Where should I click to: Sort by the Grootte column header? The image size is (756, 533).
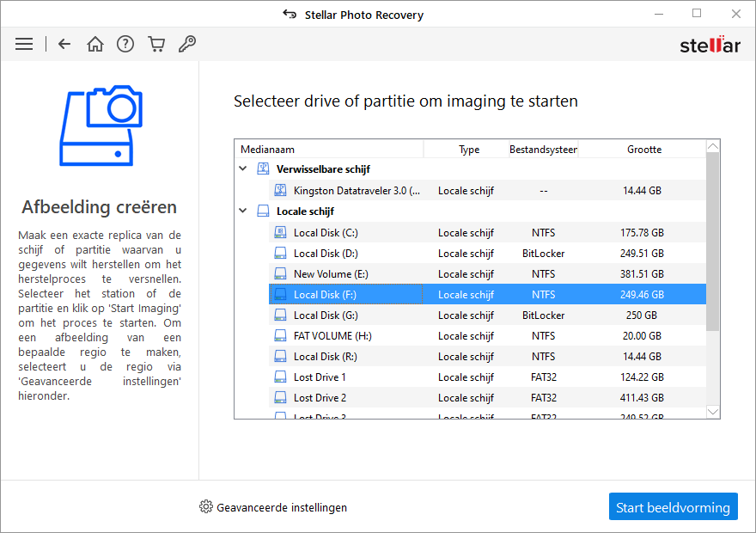click(643, 150)
